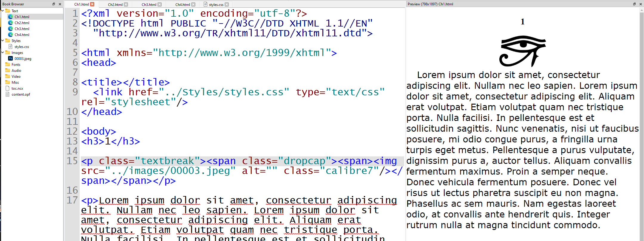644x241 pixels.
Task: Click the toc.ncx file icon
Action: coord(7,88)
